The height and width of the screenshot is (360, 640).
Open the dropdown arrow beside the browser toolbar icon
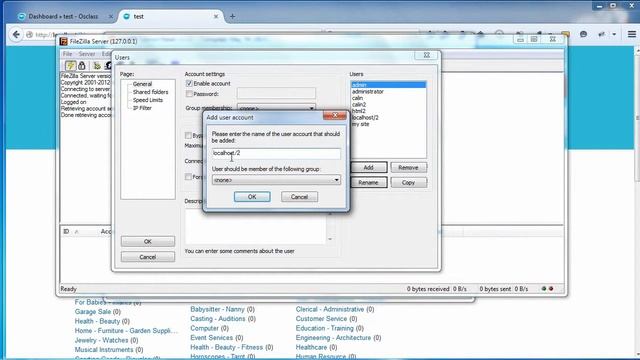click(614, 35)
